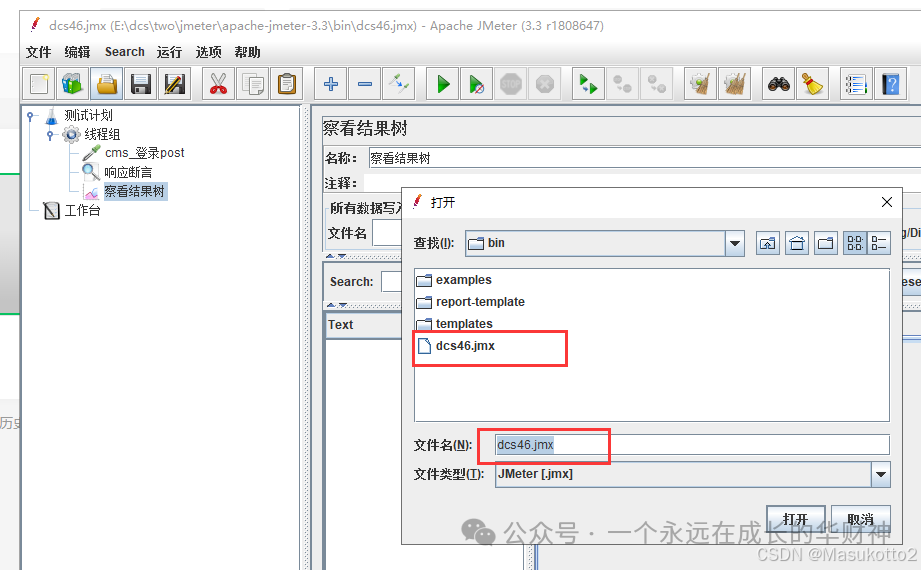Open the Templates toolbar icon

73,84
